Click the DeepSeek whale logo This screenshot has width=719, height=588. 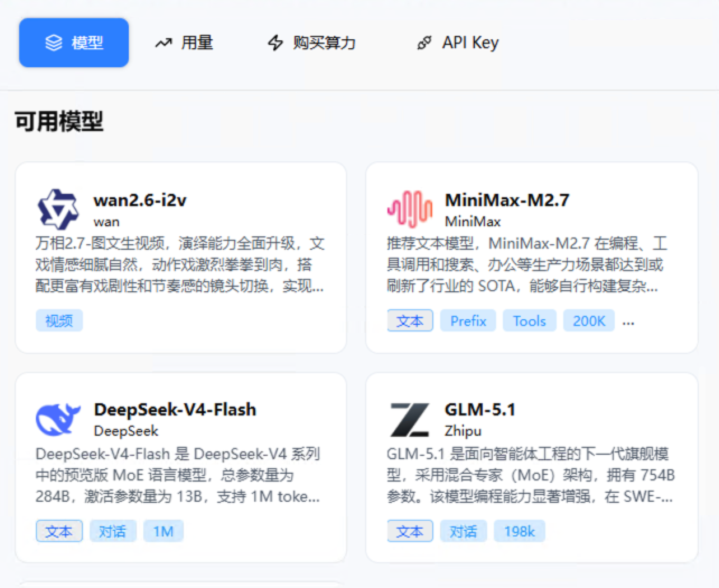tap(58, 419)
